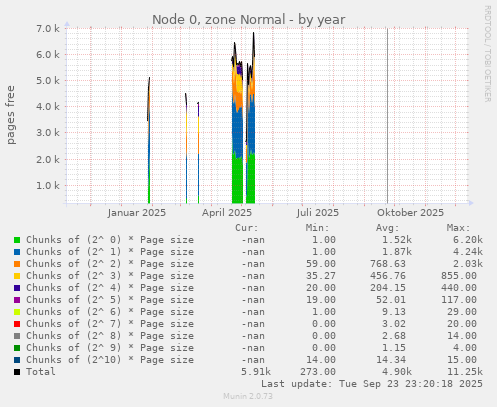
Task: Select the legend label 'Chunks of (2^10) * Page size'
Action: coord(110,360)
